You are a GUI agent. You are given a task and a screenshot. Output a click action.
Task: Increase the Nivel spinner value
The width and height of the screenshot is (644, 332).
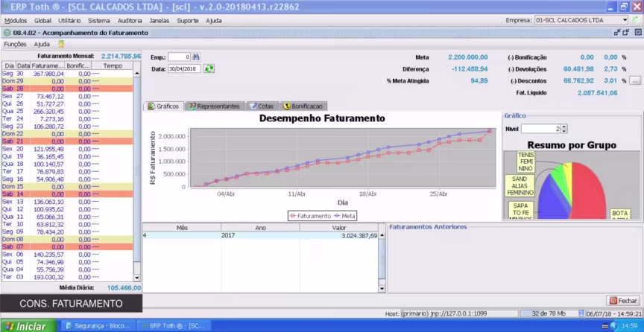pyautogui.click(x=564, y=127)
